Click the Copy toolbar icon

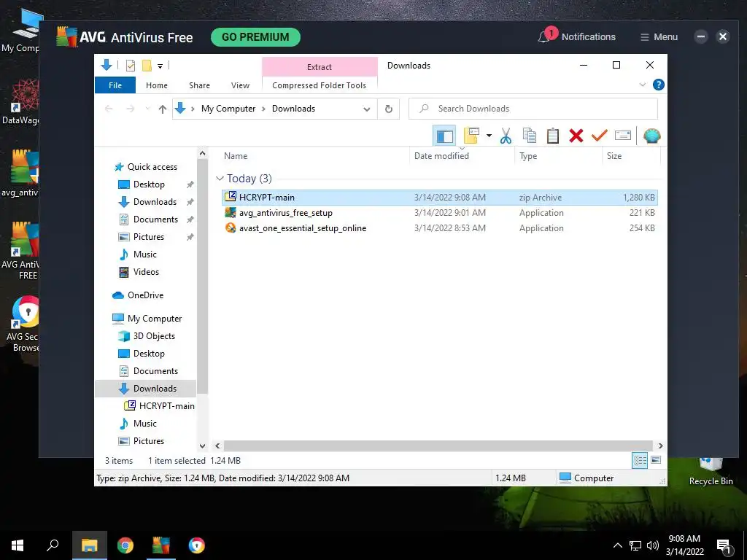(530, 136)
